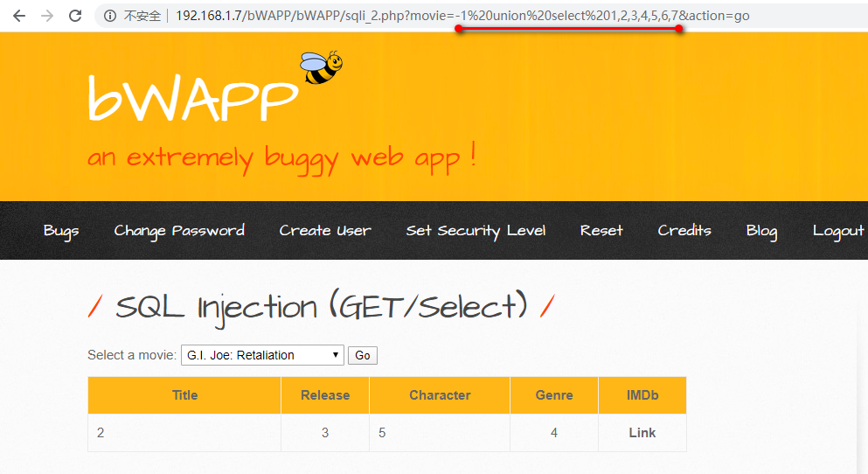Click the Title column header
868x474 pixels.
coord(184,395)
